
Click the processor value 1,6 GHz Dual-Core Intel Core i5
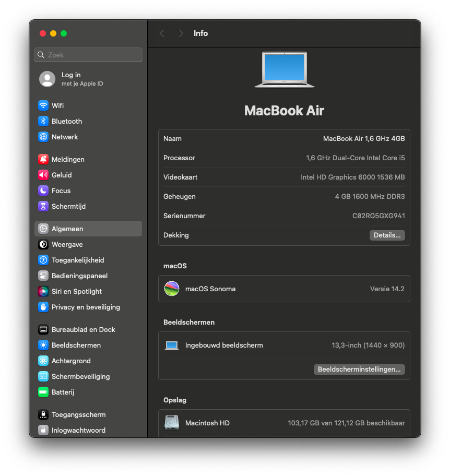[356, 158]
